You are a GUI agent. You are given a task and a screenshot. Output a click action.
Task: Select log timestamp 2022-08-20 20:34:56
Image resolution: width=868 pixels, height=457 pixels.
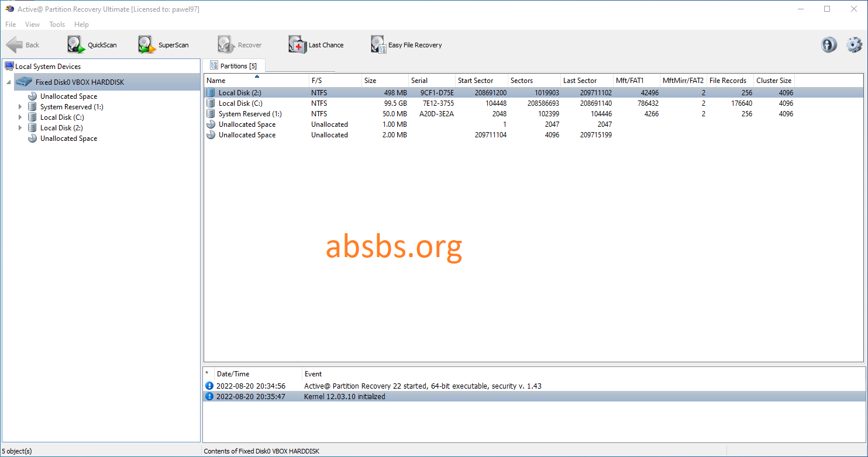(x=251, y=386)
